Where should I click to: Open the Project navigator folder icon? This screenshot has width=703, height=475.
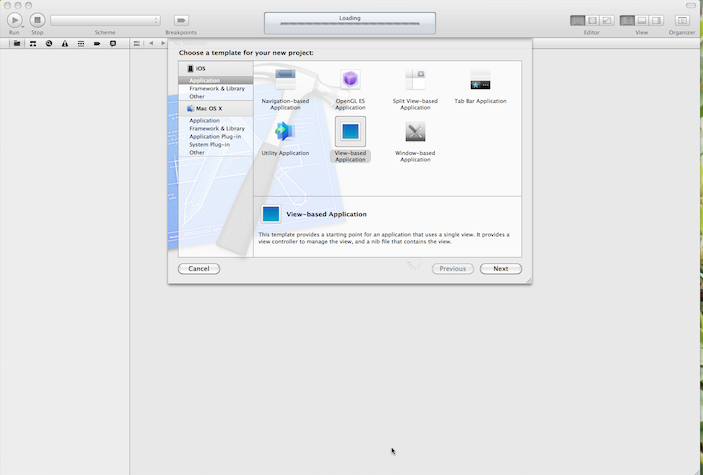[17, 44]
